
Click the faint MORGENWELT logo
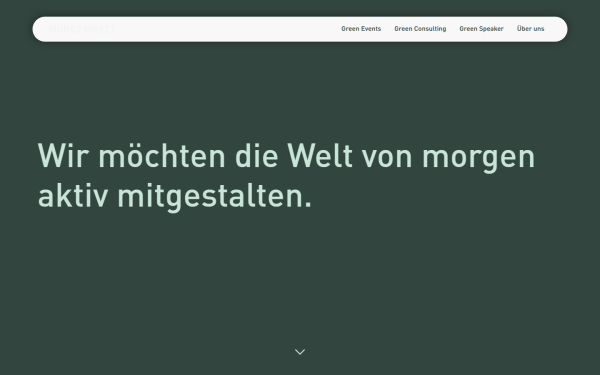tap(82, 29)
